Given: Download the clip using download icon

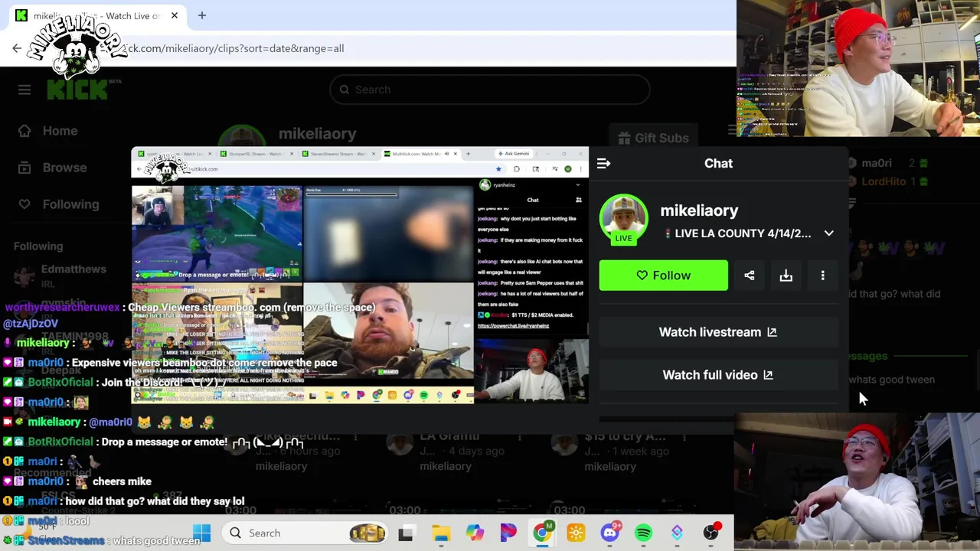Looking at the screenshot, I should pyautogui.click(x=786, y=275).
